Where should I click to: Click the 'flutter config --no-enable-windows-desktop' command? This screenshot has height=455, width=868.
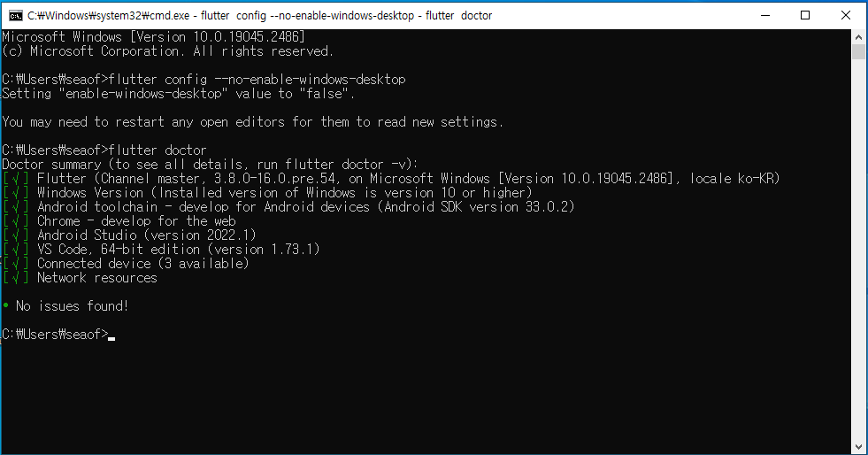257,80
